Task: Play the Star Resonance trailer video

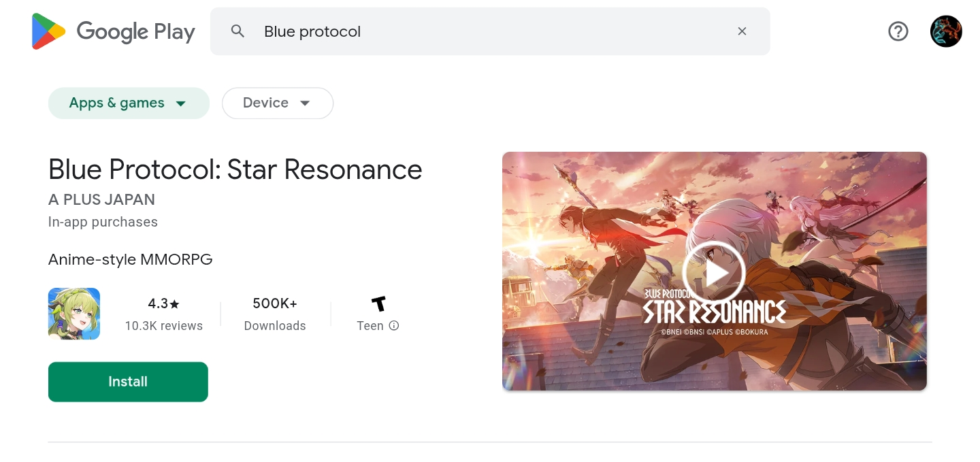Action: pyautogui.click(x=714, y=273)
